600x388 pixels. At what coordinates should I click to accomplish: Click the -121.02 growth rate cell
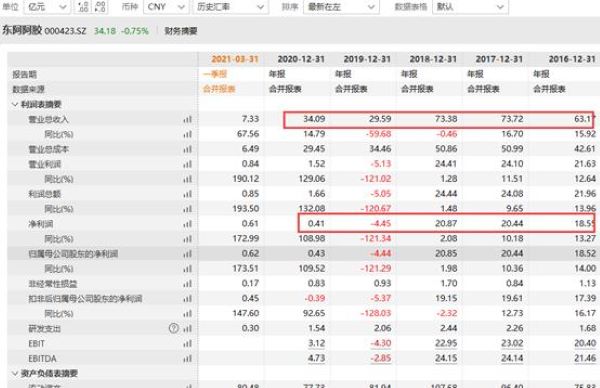click(x=376, y=179)
